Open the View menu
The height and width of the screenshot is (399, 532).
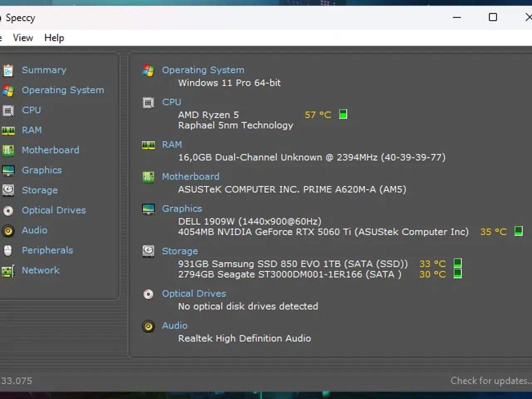(22, 38)
